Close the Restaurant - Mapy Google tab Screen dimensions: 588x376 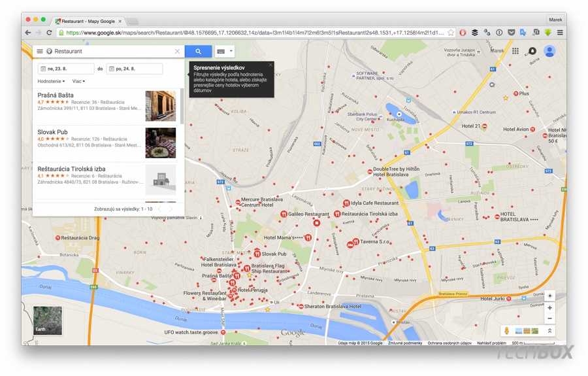click(120, 22)
